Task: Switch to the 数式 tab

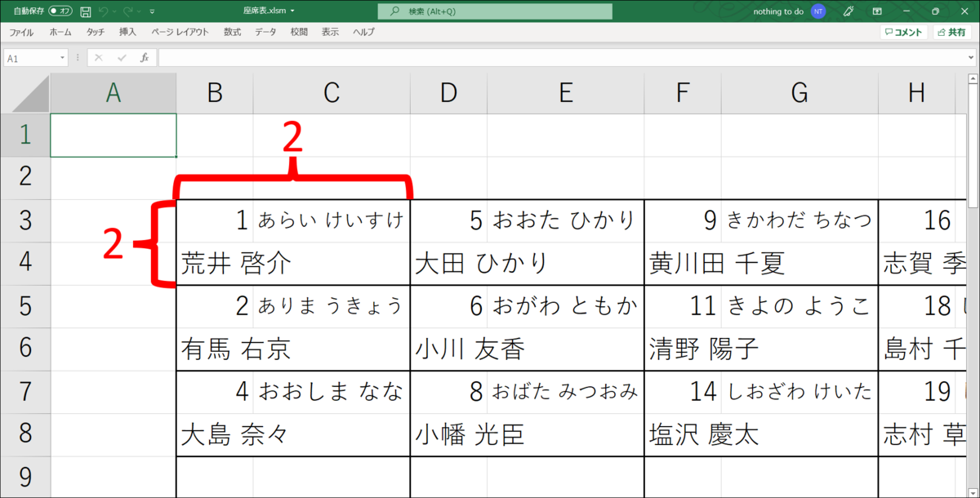Action: [x=232, y=32]
